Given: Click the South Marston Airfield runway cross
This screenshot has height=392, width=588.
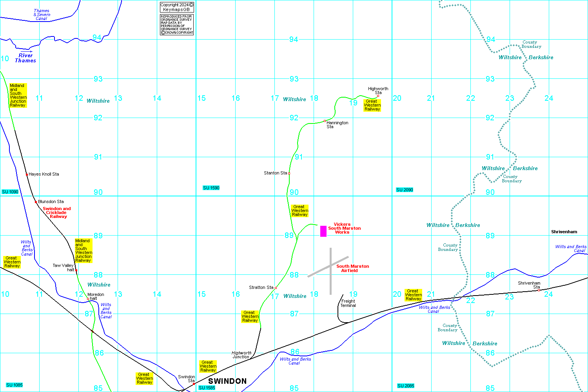Looking at the screenshot, I should click(330, 267).
